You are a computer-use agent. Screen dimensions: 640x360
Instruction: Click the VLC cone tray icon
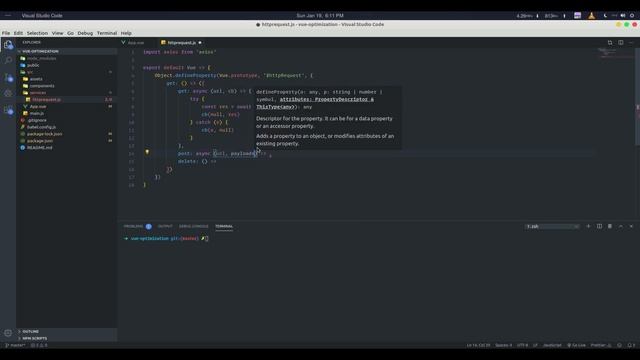coord(591,16)
